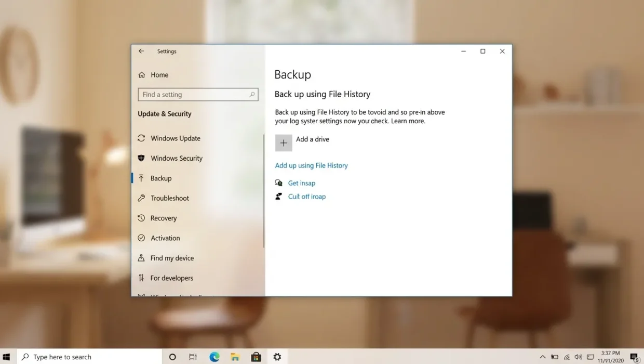Image resolution: width=644 pixels, height=364 pixels.
Task: Click the Find a setting search box
Action: coord(198,95)
